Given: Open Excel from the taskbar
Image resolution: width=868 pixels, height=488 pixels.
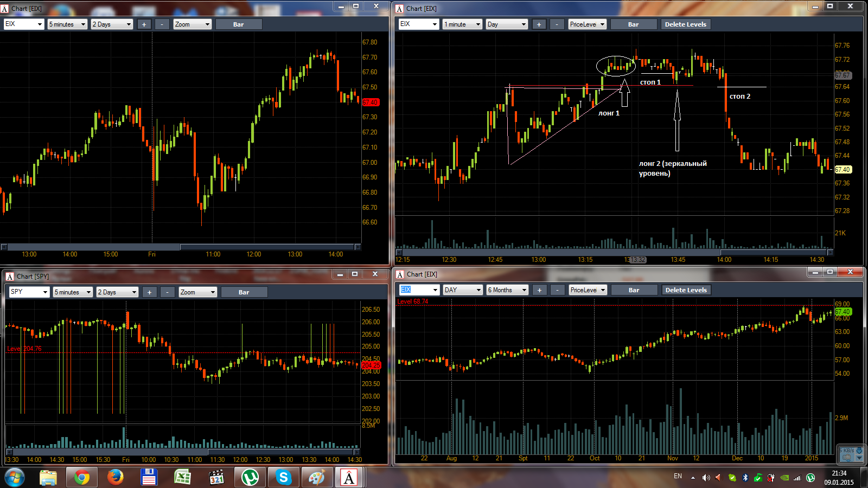Looking at the screenshot, I should (x=182, y=478).
